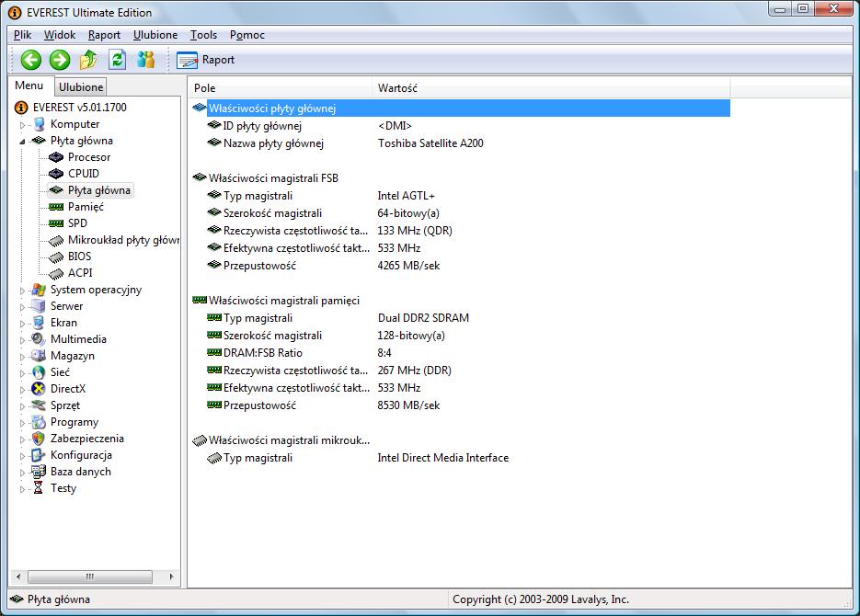The width and height of the screenshot is (860, 616).
Task: Expand the Programy tree node
Action: click(x=22, y=423)
